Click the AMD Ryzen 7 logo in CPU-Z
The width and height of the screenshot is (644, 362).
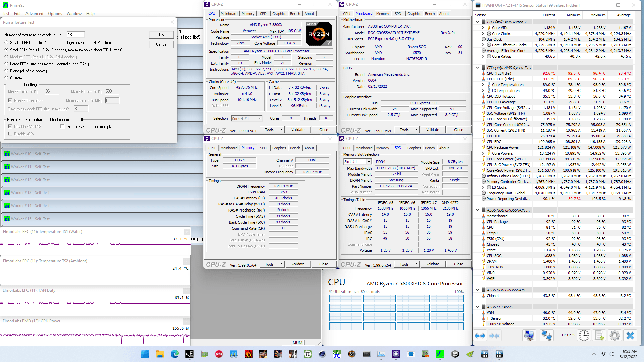click(x=318, y=34)
